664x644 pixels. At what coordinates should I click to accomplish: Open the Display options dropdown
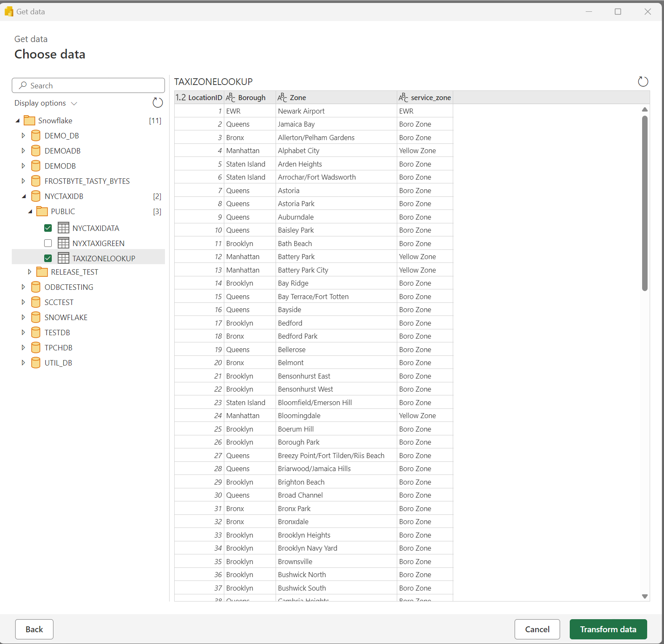(46, 103)
